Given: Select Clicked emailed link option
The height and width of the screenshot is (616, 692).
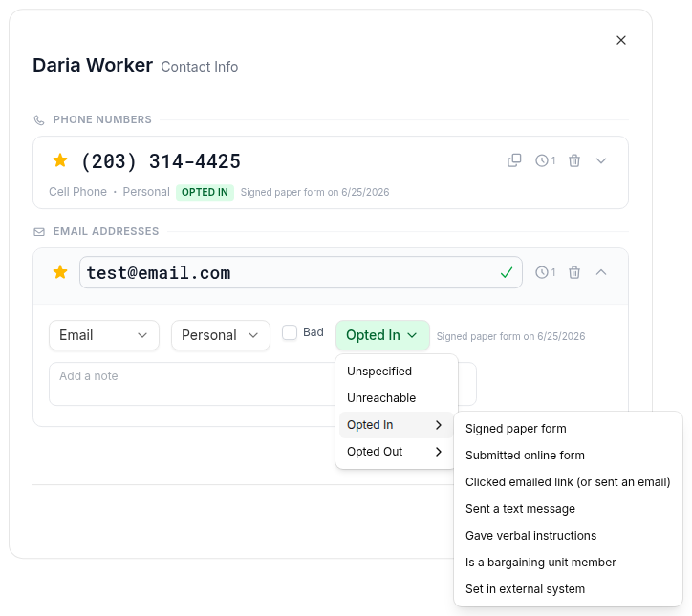Looking at the screenshot, I should coord(568,482).
